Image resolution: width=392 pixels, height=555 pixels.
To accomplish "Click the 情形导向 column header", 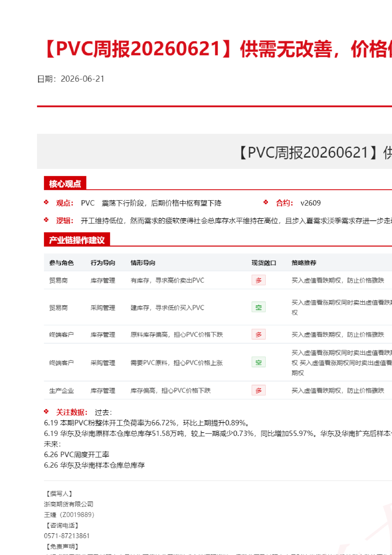I will pos(143,263).
